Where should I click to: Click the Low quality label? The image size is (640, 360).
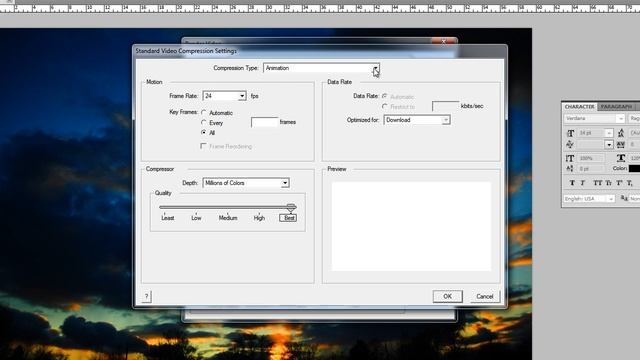pos(196,218)
